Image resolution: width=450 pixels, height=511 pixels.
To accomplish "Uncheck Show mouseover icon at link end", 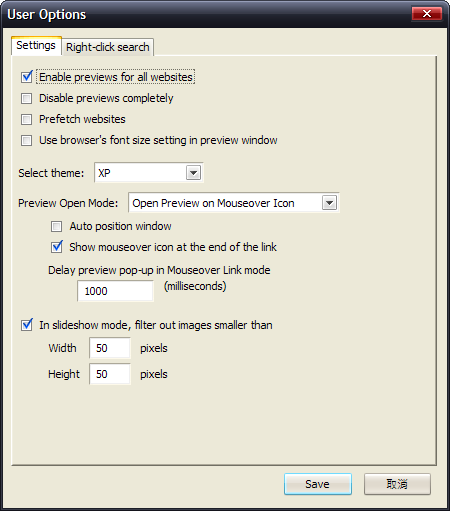I will pyautogui.click(x=57, y=247).
